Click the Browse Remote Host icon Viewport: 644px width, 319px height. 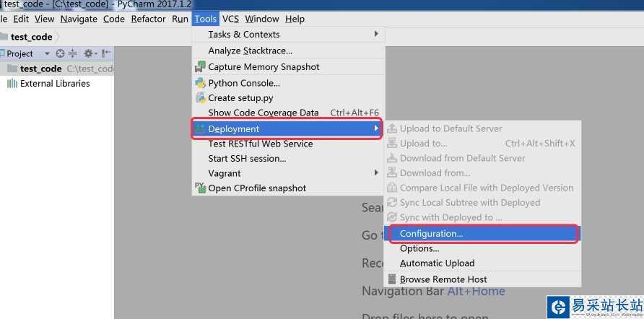tap(392, 279)
